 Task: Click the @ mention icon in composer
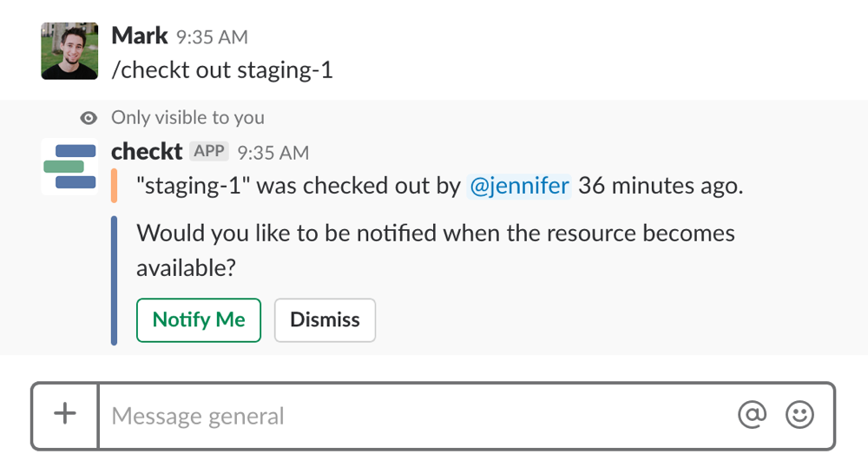pos(753,415)
